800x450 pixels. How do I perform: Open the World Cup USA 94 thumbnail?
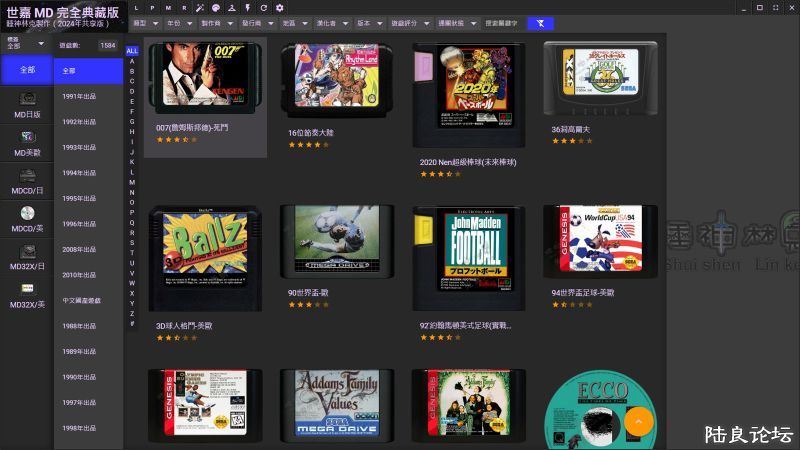pyautogui.click(x=601, y=241)
